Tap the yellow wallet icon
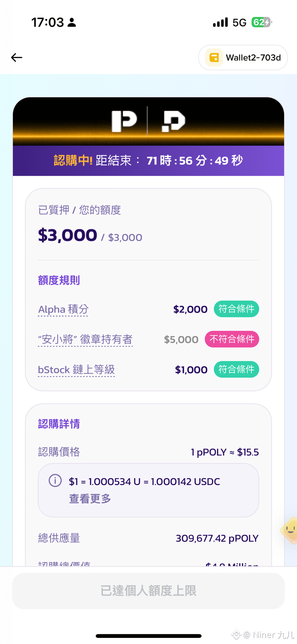The height and width of the screenshot is (644, 297). tap(214, 57)
